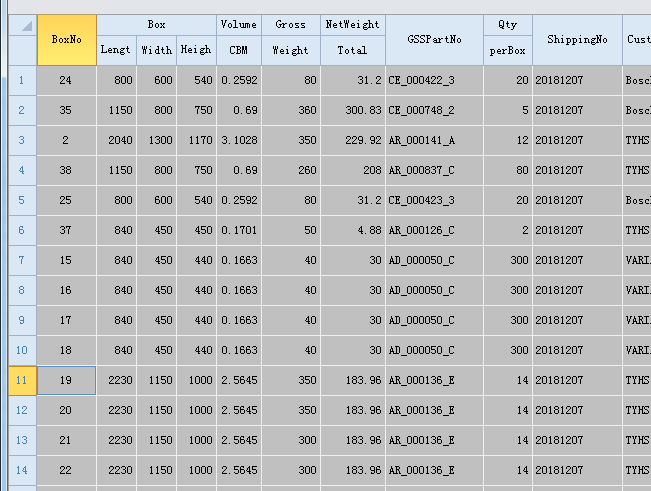Select row header 13
651x491 pixels.
click(x=22, y=440)
